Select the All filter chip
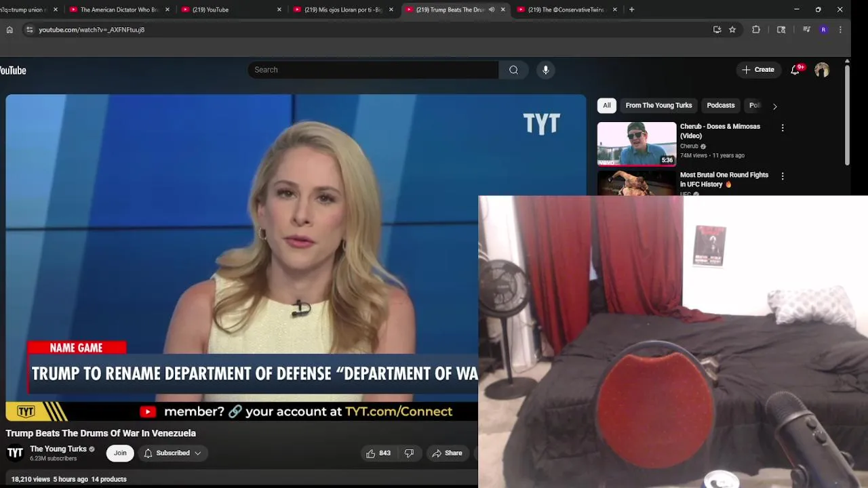 [x=607, y=106]
